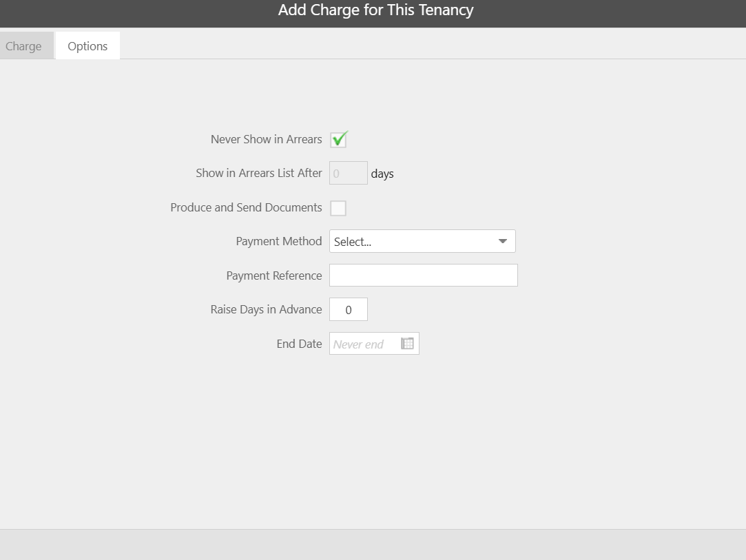Click the days unit text

tap(382, 174)
